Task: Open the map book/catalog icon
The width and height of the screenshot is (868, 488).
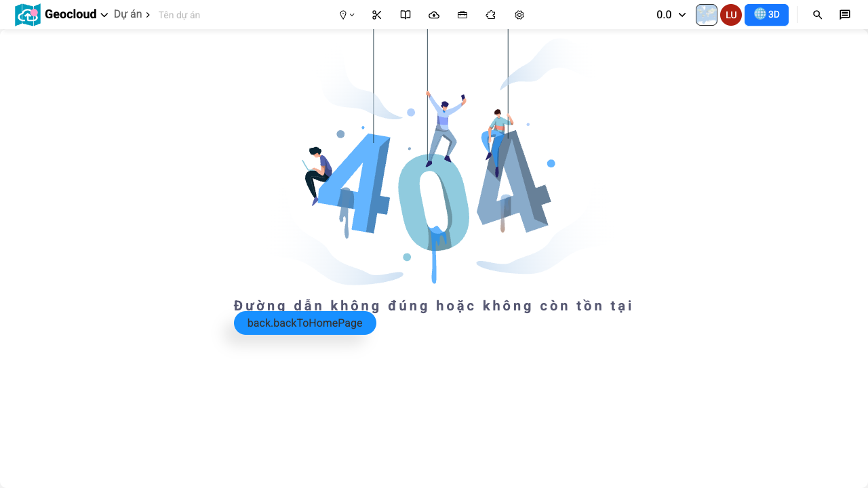Action: [405, 14]
